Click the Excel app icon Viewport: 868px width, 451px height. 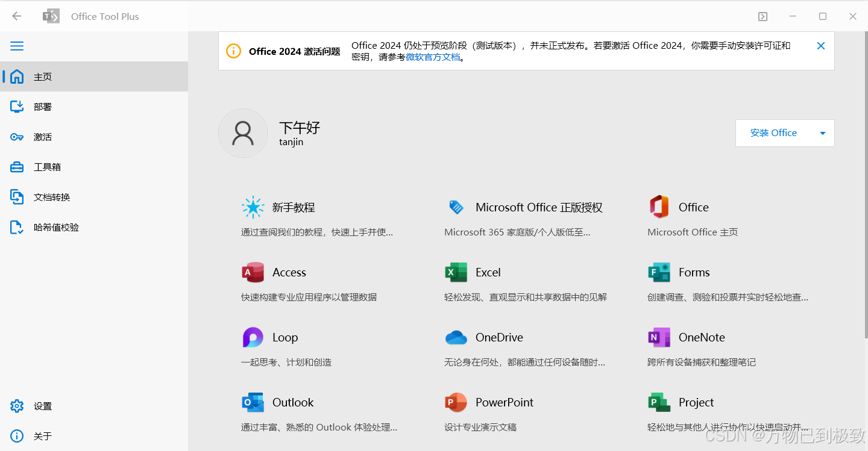coord(456,272)
